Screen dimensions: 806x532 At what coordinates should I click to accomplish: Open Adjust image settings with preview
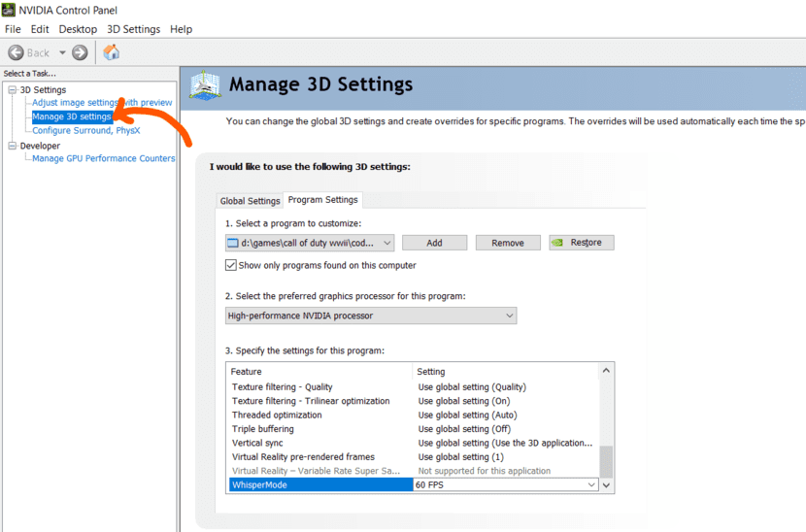click(102, 102)
